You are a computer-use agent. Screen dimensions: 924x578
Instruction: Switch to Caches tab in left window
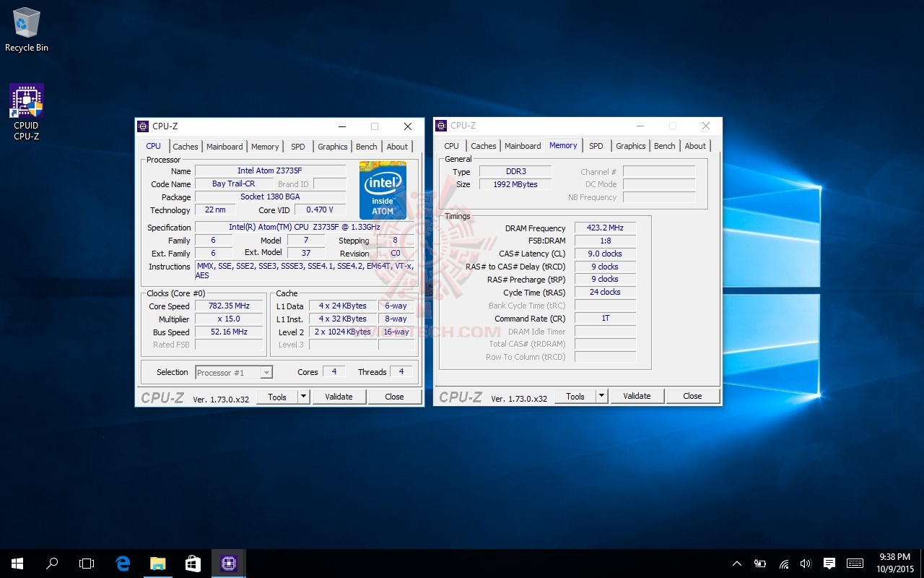coord(186,147)
